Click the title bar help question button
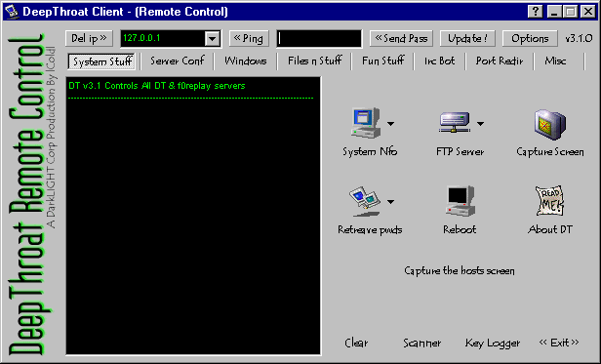 [535, 12]
